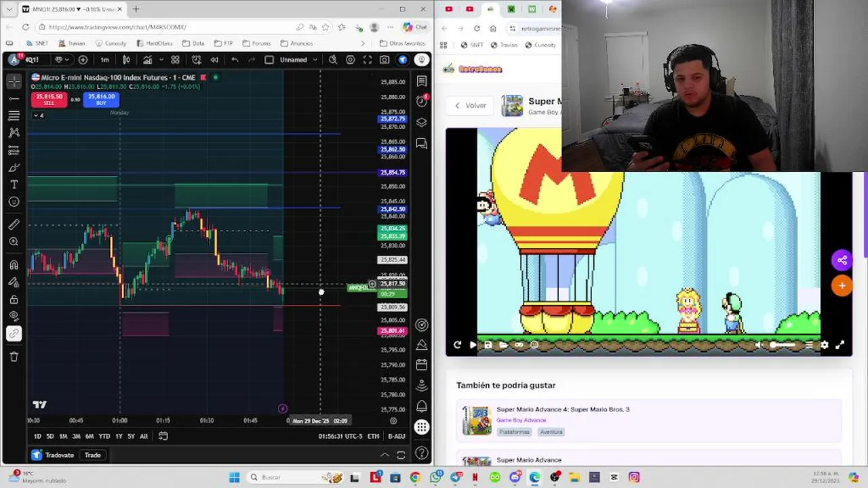The height and width of the screenshot is (488, 868).
Task: Open the Curiosity bookmark in left browser
Action: (111, 43)
